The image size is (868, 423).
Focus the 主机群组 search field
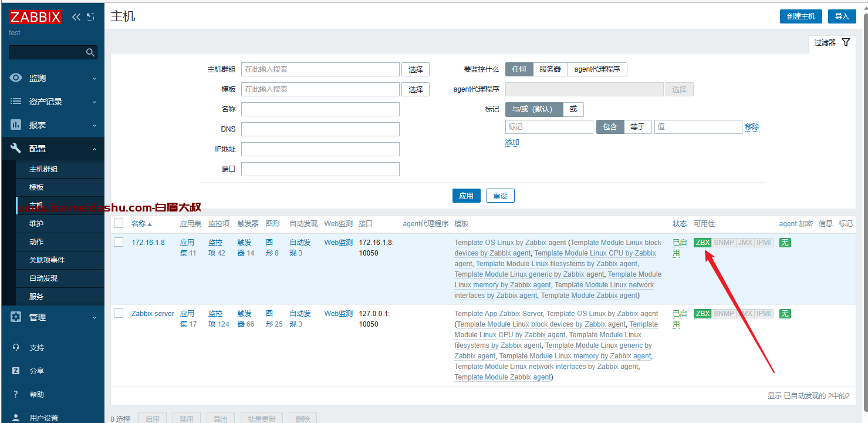pos(320,69)
